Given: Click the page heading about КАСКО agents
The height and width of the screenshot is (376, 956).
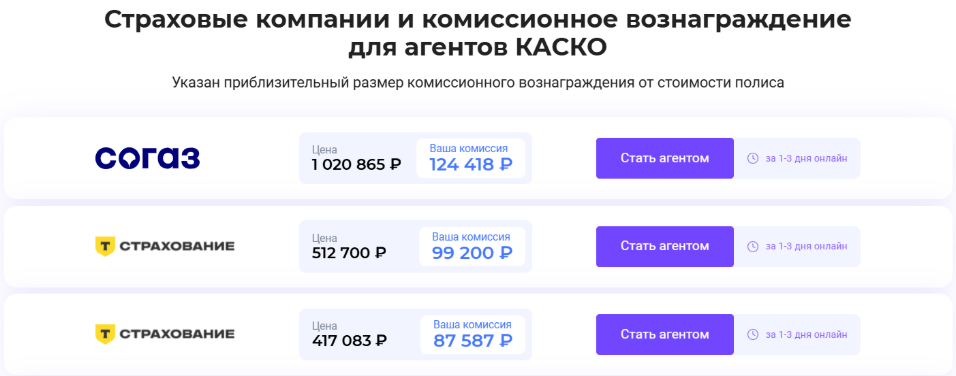Looking at the screenshot, I should (477, 33).
